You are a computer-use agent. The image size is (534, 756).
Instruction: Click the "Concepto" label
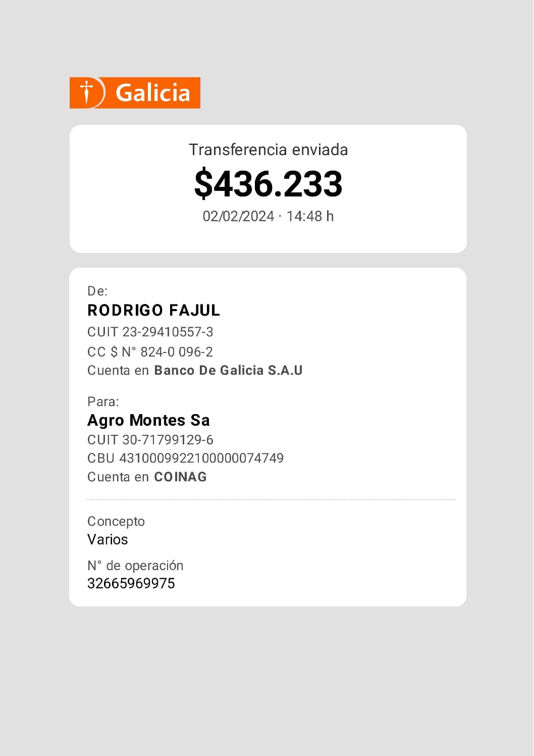[x=116, y=521]
